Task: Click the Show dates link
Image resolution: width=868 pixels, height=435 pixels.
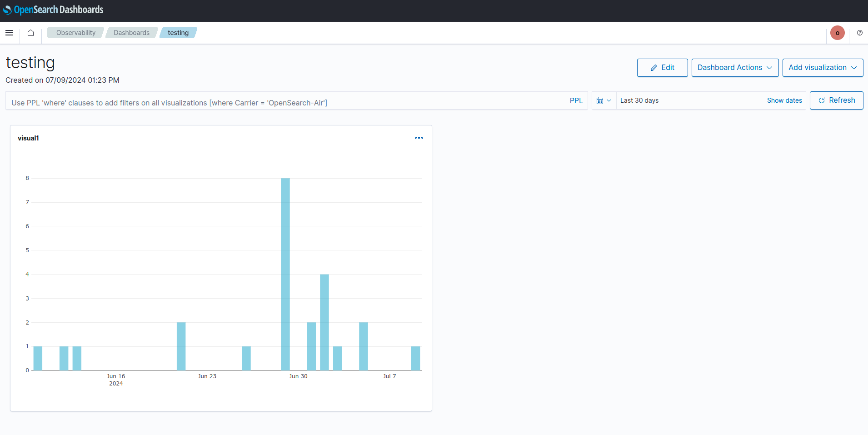Action: [x=784, y=100]
